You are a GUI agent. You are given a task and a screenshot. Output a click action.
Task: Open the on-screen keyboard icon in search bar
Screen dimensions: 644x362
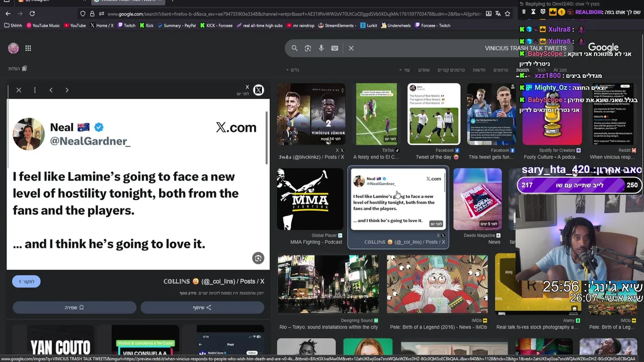(335, 48)
